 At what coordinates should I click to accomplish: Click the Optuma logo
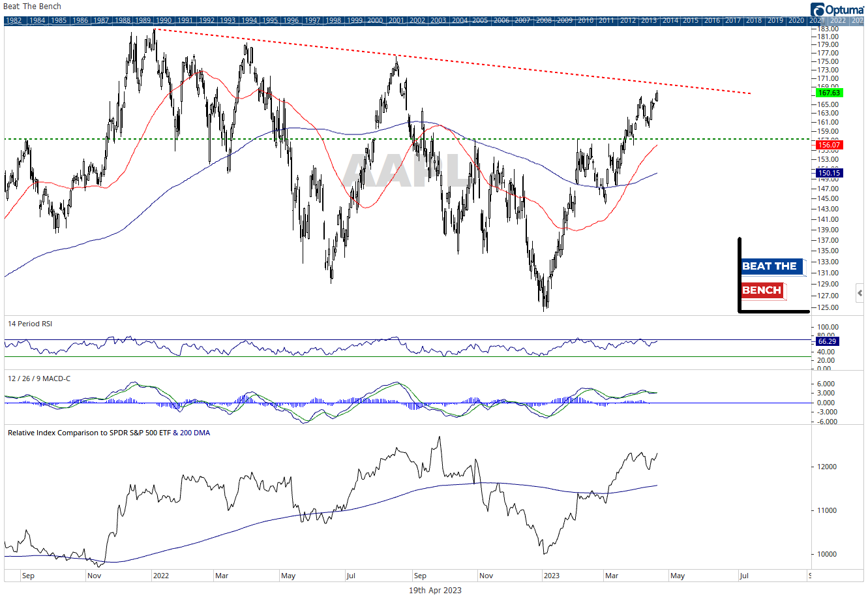(x=837, y=9)
